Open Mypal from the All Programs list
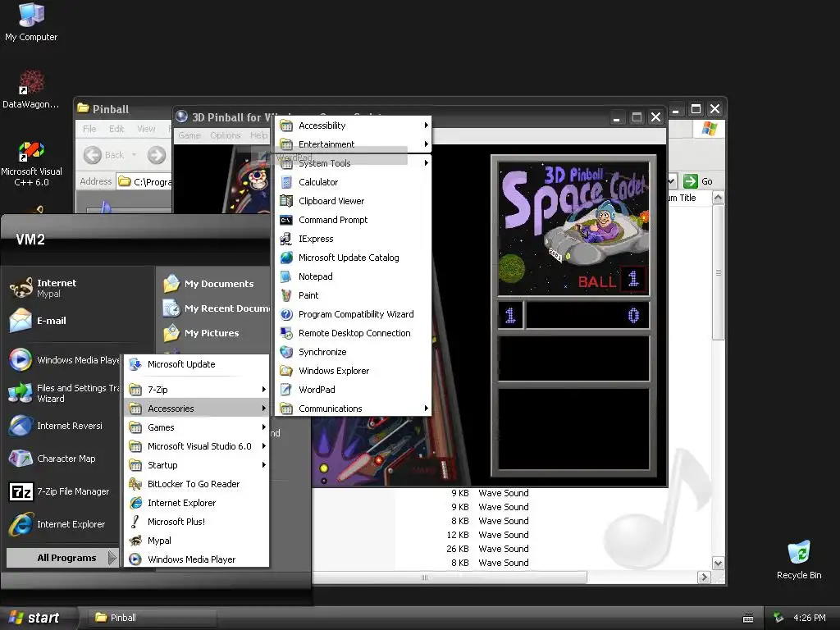Image resolution: width=840 pixels, height=630 pixels. 197,541
